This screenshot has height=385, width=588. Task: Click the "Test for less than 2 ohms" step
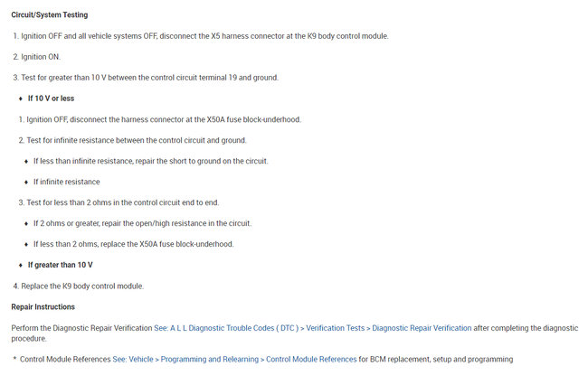tap(122, 202)
